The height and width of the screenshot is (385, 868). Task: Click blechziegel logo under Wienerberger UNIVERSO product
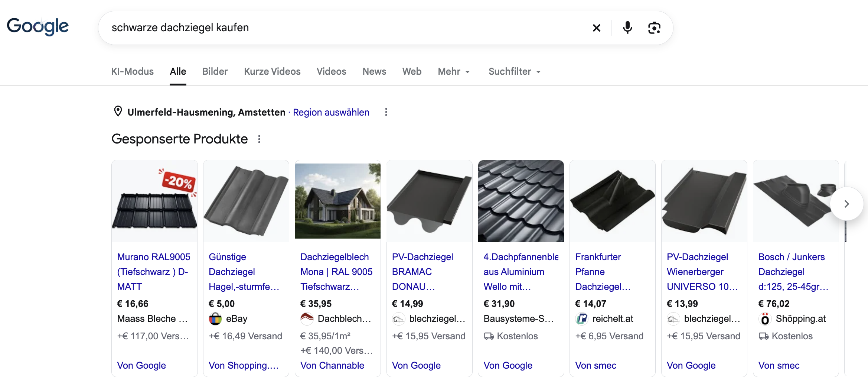[x=673, y=319]
